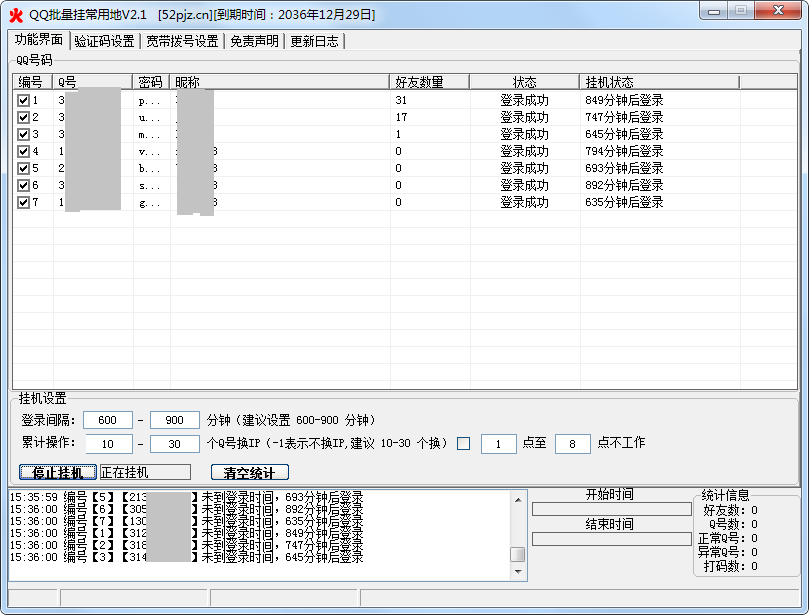The image size is (809, 615).
Task: Click the red app icon in title bar
Action: tap(15, 14)
